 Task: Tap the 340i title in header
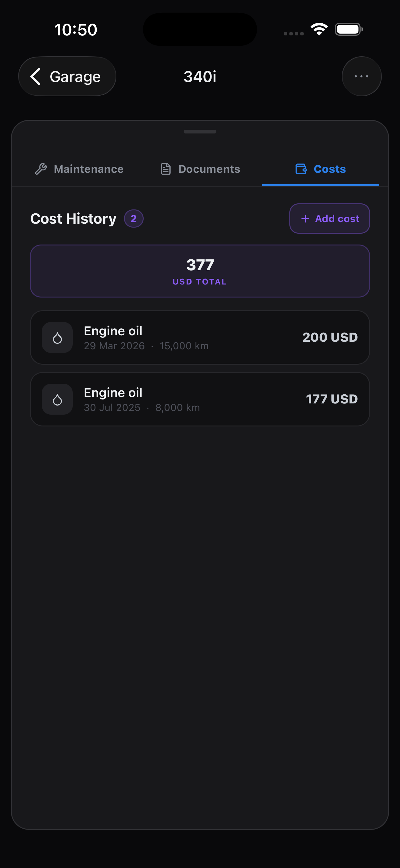point(200,77)
